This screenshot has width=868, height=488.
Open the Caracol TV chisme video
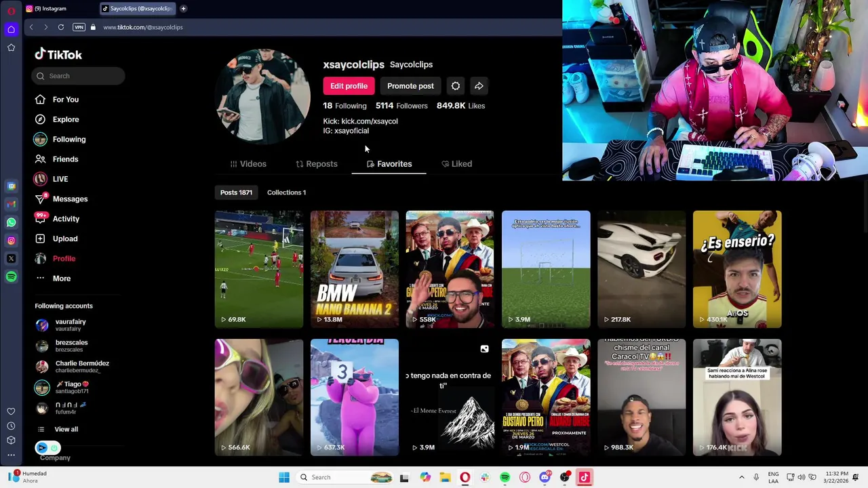[642, 397]
